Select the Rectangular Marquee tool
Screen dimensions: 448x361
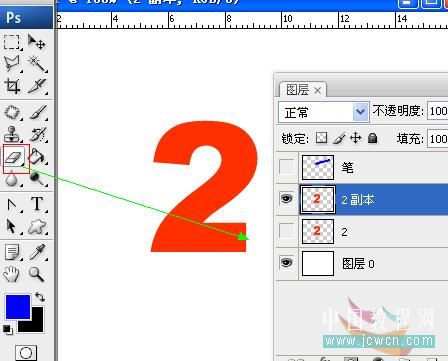click(12, 42)
